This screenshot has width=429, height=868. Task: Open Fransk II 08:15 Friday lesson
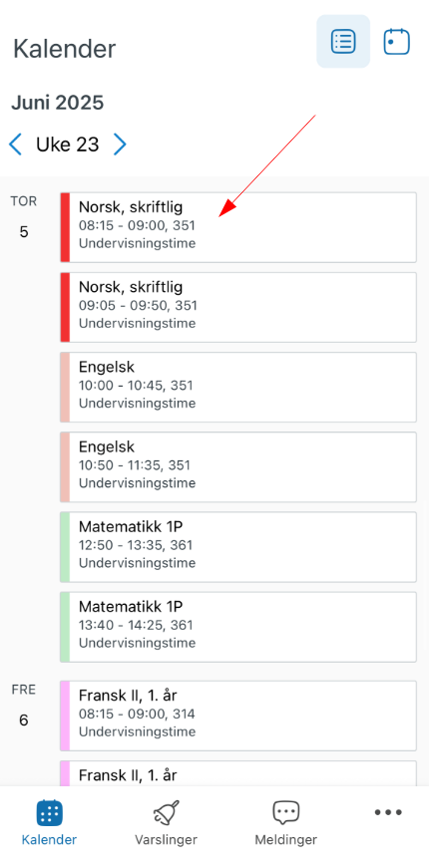[x=238, y=716]
